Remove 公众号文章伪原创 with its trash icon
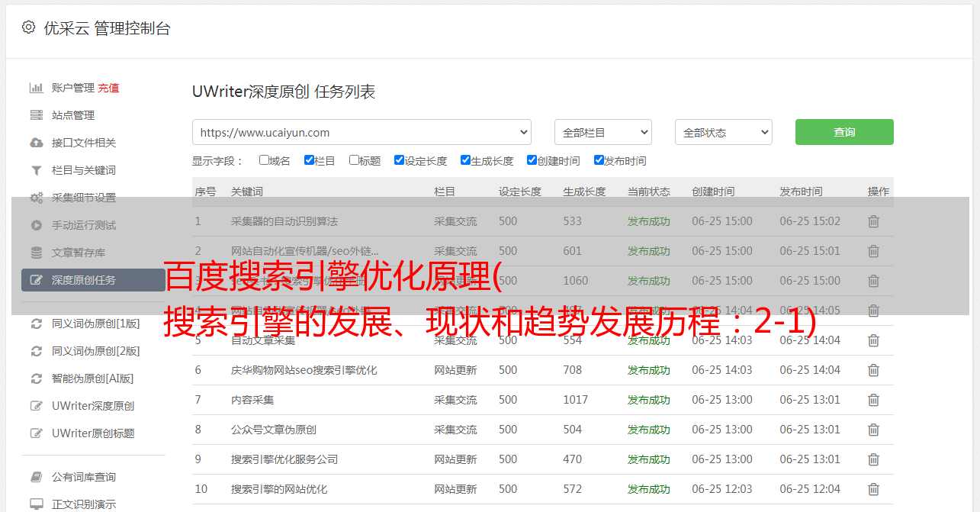The height and width of the screenshot is (512, 980). coord(873,430)
